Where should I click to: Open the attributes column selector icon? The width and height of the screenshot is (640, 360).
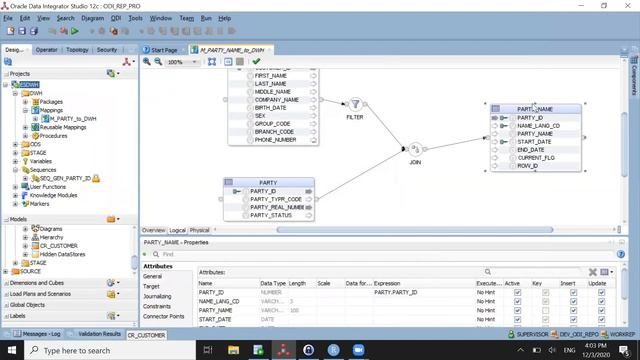(604, 272)
